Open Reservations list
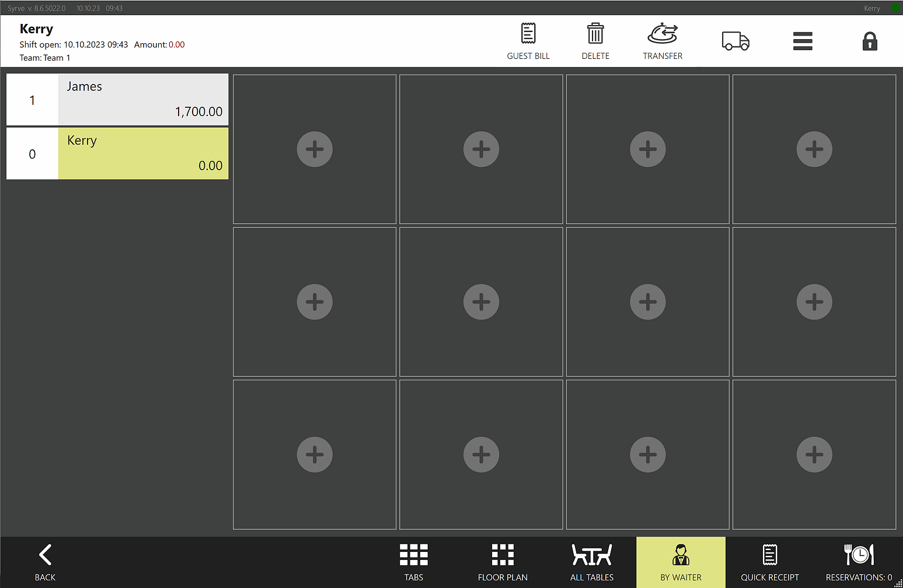 tap(858, 562)
